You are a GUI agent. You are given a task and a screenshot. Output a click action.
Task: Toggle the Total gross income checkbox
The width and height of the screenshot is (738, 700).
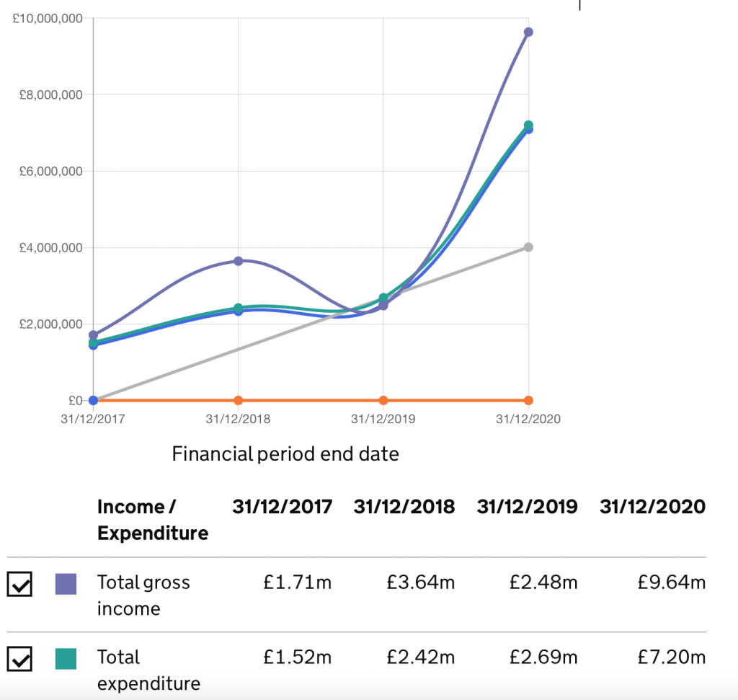(19, 585)
